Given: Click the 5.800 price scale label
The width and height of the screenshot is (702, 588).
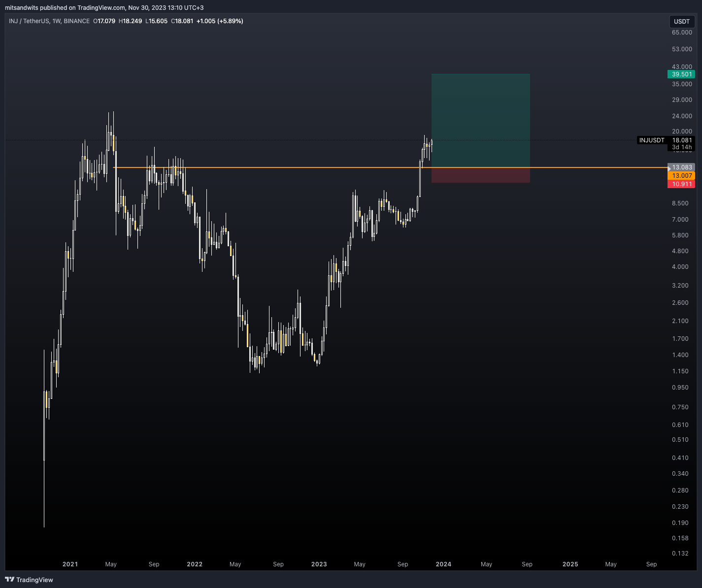Looking at the screenshot, I should (x=680, y=235).
